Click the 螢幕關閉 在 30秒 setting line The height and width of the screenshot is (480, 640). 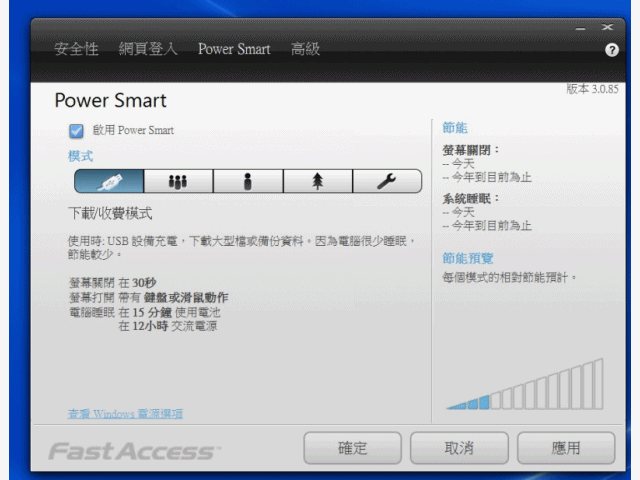pyautogui.click(x=113, y=282)
